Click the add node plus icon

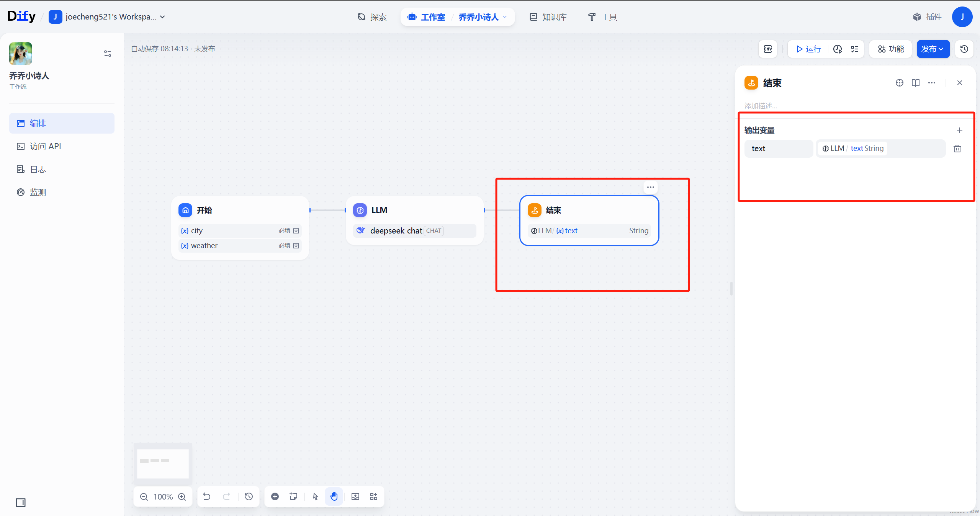(275, 496)
